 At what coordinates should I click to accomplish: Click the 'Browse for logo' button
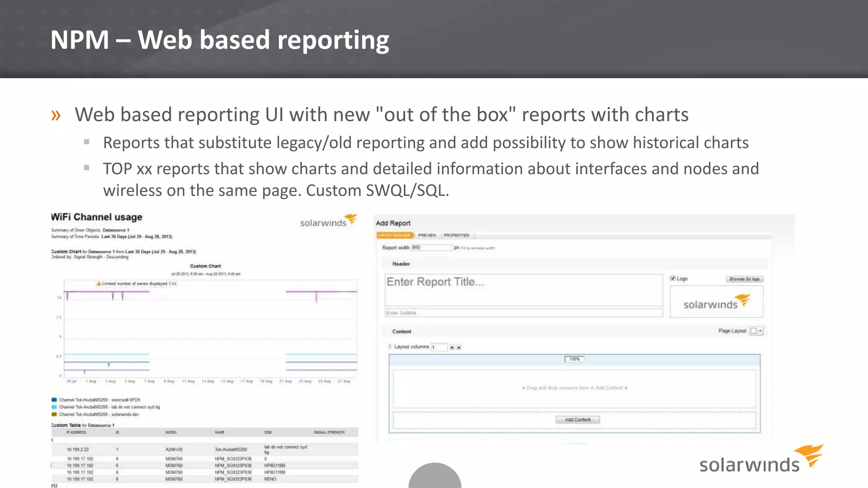coord(745,279)
